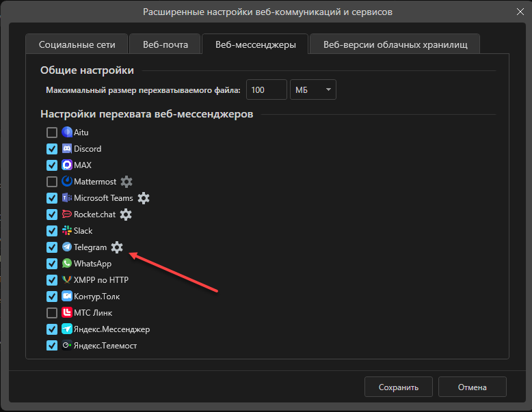Click the XMPP по HTTP label text

pos(101,280)
